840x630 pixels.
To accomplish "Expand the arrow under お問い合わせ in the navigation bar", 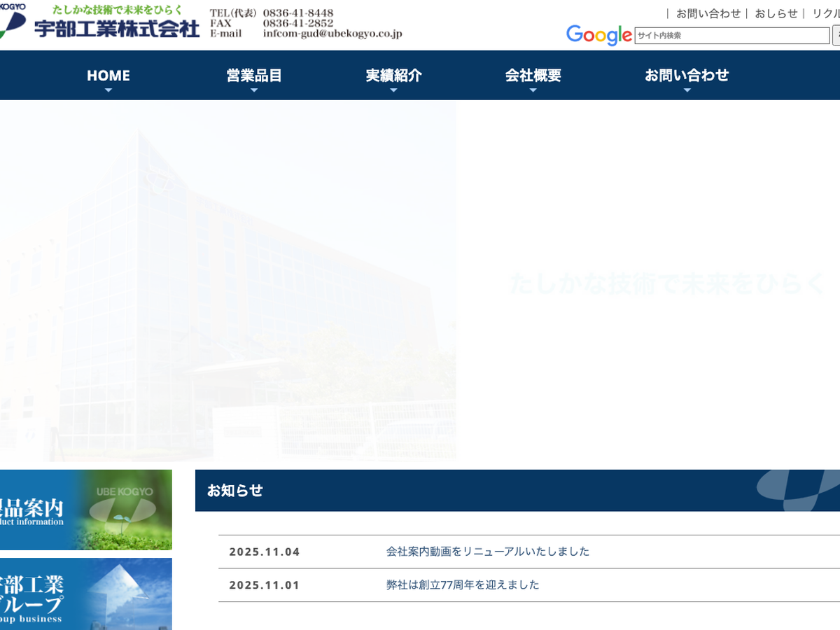I will [x=687, y=90].
